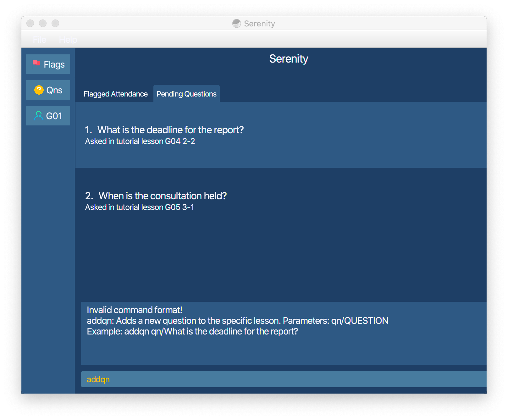Maximize the Serenity window
Image resolution: width=508 pixels, height=420 pixels.
(55, 23)
